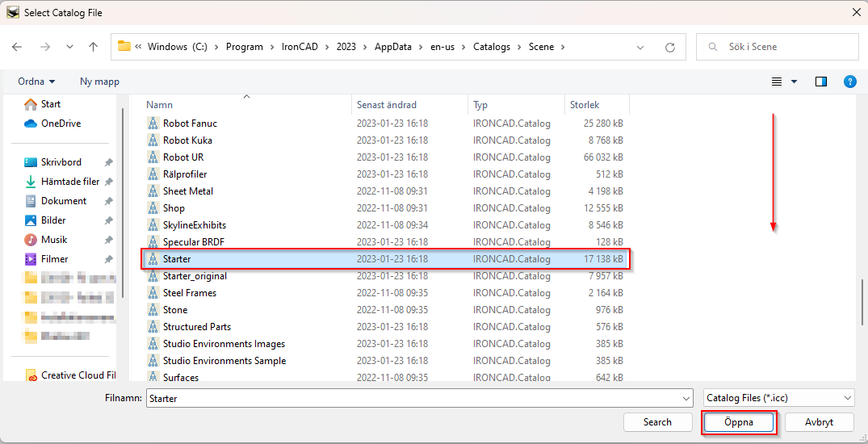
Task: Go up one folder level
Action: pos(93,47)
